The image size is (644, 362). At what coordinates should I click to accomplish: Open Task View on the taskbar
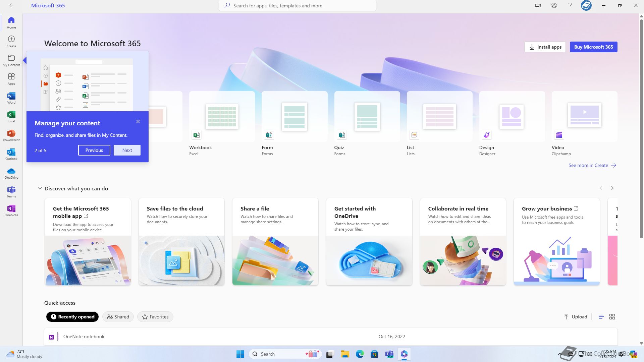(330, 354)
